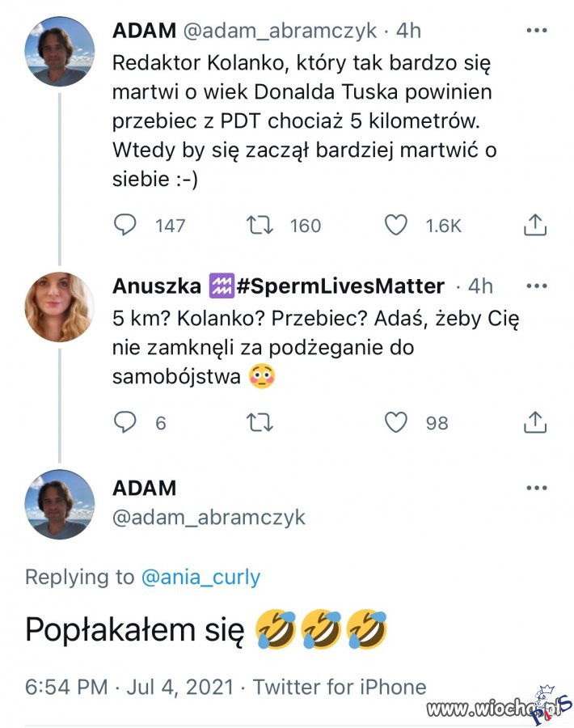Like Anuszka's tweet with 98 likes

pos(395,422)
